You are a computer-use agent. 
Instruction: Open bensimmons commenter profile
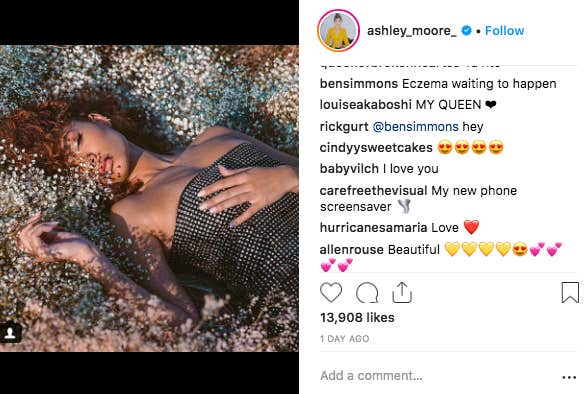point(358,84)
